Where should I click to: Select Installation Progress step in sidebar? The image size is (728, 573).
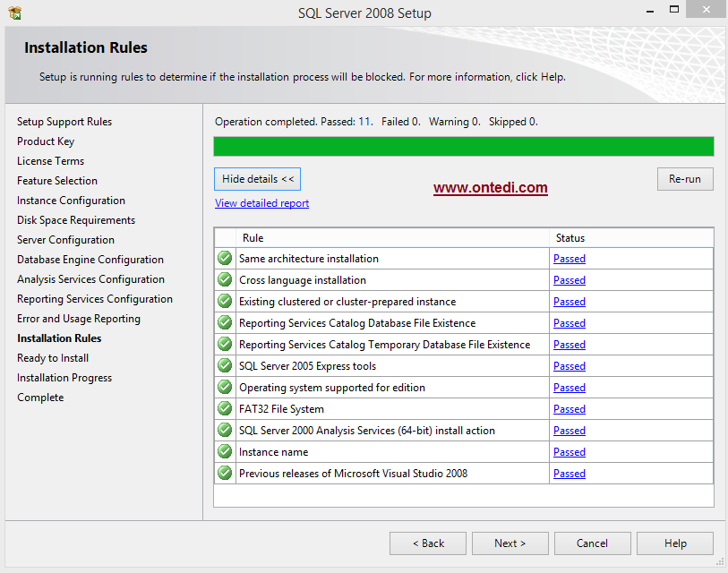(x=64, y=378)
